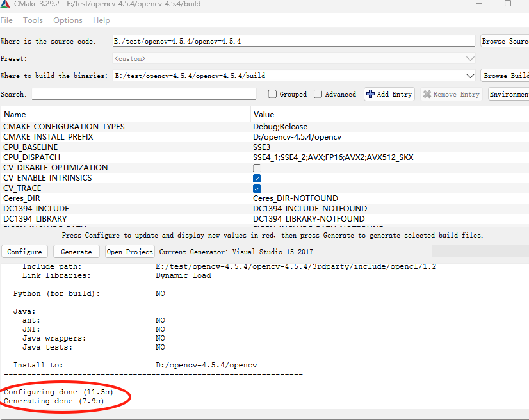This screenshot has height=420, width=529.
Task: Click the Search input field
Action: coord(143,93)
